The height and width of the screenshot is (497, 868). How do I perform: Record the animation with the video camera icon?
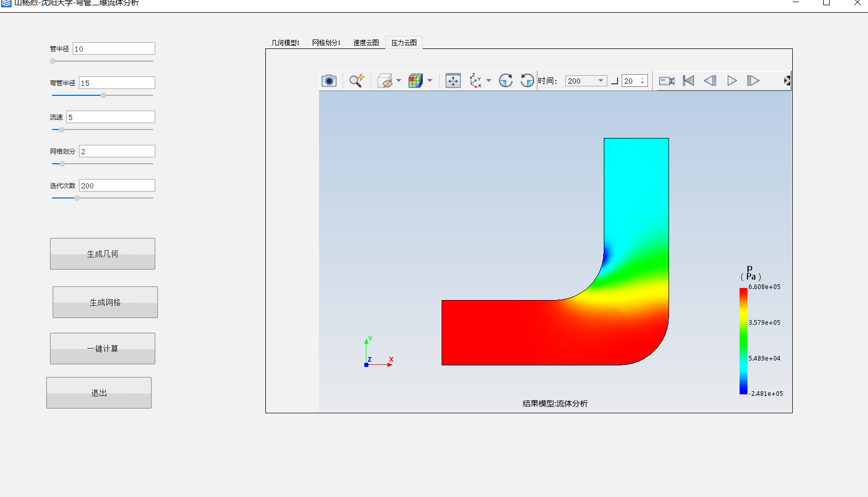tap(667, 81)
